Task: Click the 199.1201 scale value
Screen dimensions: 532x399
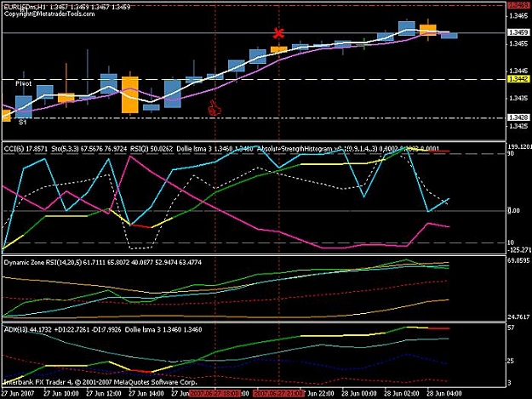Action: [x=519, y=146]
